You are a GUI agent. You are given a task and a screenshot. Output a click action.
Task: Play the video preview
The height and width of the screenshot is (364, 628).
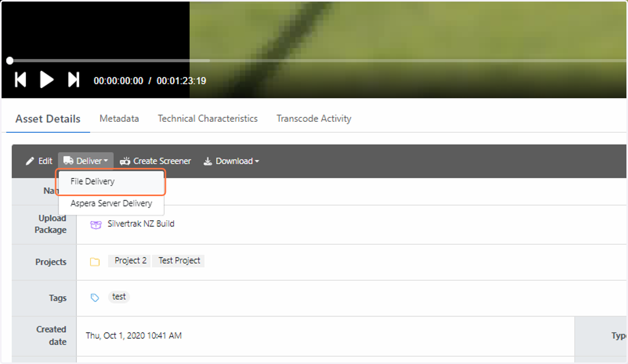(x=47, y=79)
